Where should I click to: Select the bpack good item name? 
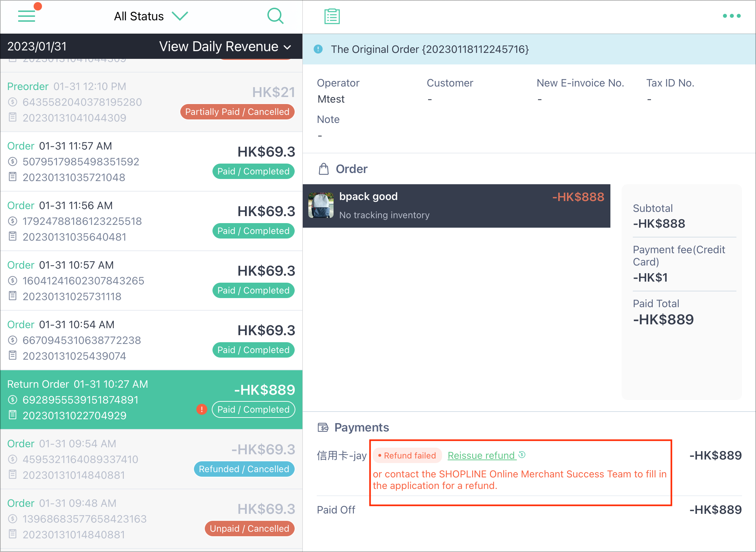[369, 196]
